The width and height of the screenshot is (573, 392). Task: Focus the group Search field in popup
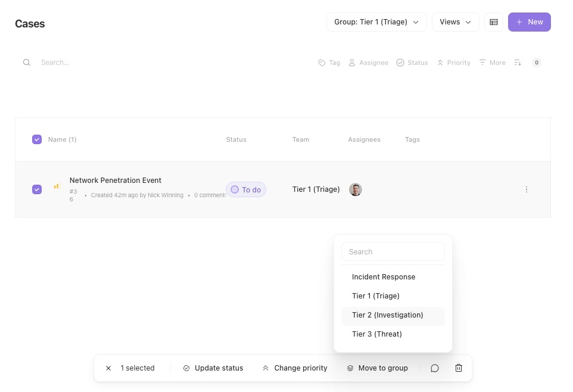pos(393,252)
